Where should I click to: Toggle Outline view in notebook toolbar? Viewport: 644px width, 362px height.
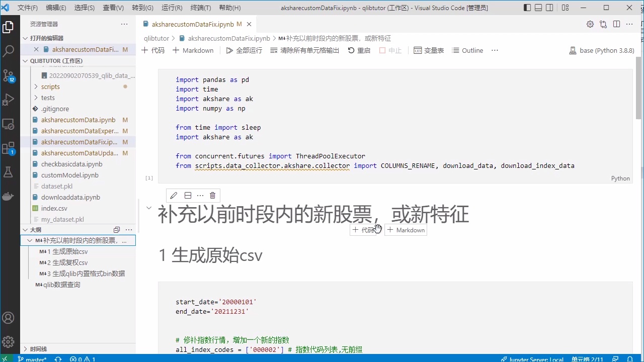click(467, 50)
